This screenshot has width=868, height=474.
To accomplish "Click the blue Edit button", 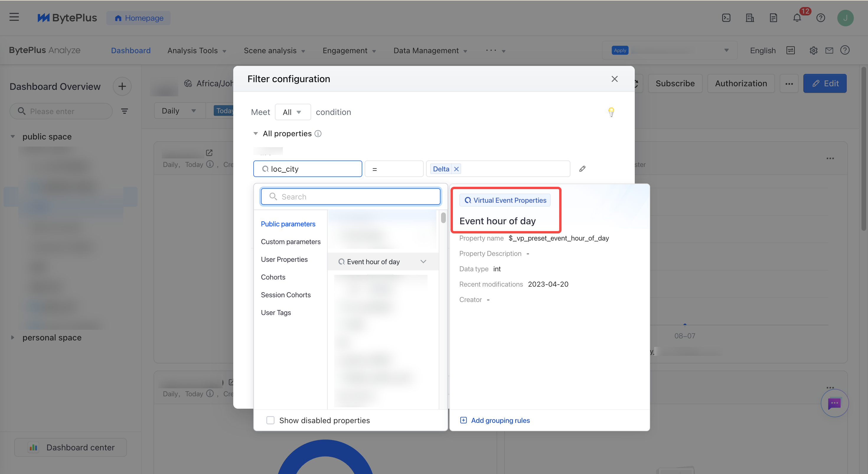I will [x=825, y=83].
